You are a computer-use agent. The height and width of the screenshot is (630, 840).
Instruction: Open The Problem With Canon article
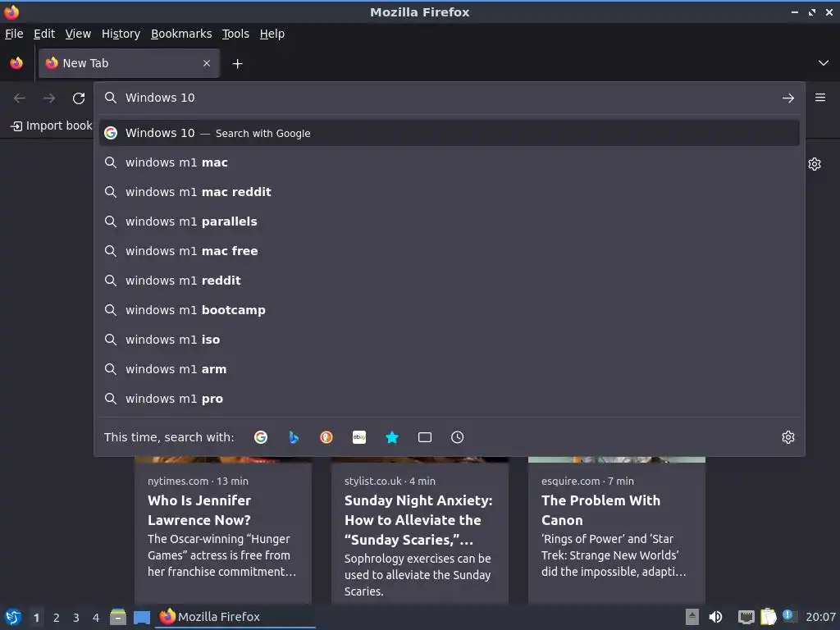point(600,510)
